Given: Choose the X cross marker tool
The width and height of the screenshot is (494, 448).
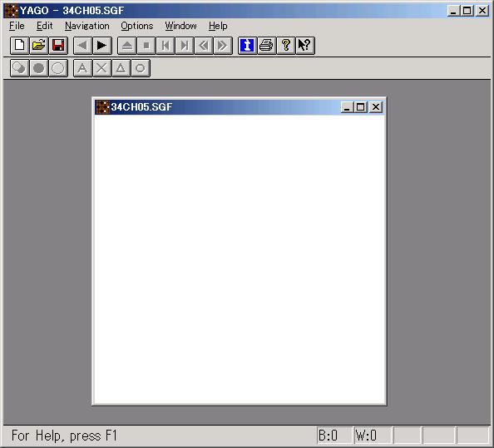Looking at the screenshot, I should point(101,68).
